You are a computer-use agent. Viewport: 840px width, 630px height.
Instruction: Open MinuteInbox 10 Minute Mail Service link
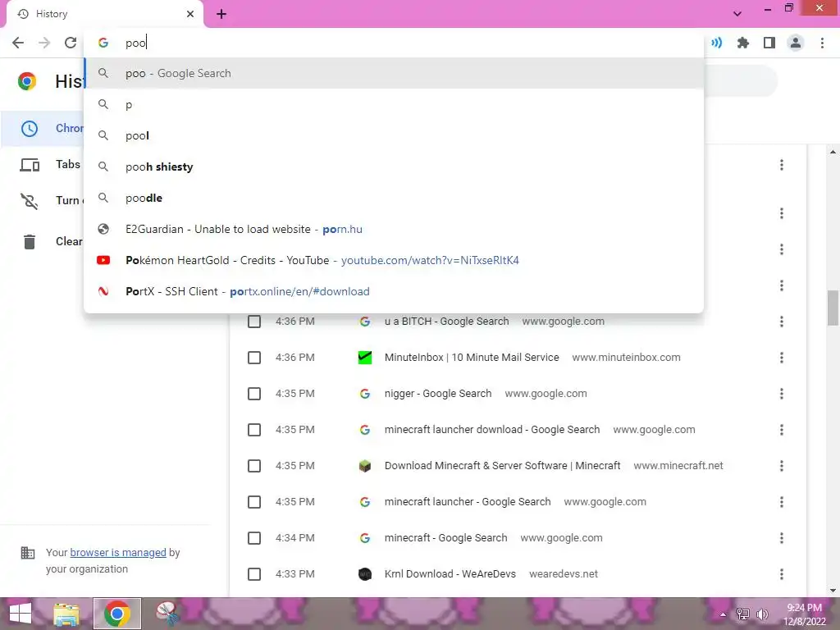472,358
